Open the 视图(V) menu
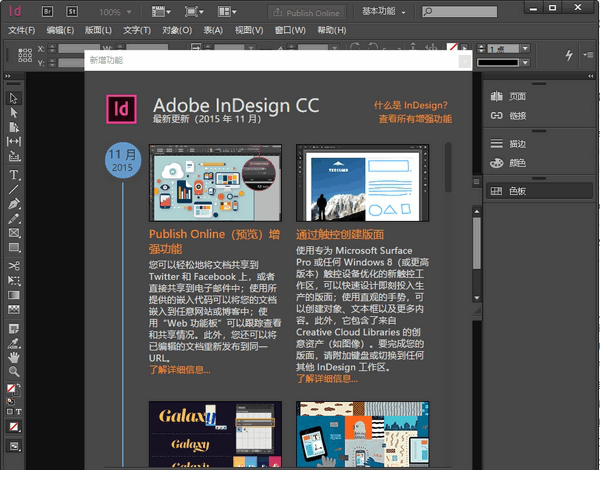 point(249,30)
